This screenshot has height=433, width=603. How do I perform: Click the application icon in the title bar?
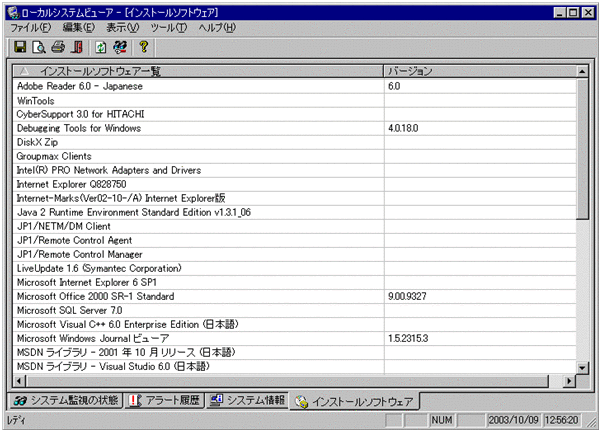click(x=13, y=10)
